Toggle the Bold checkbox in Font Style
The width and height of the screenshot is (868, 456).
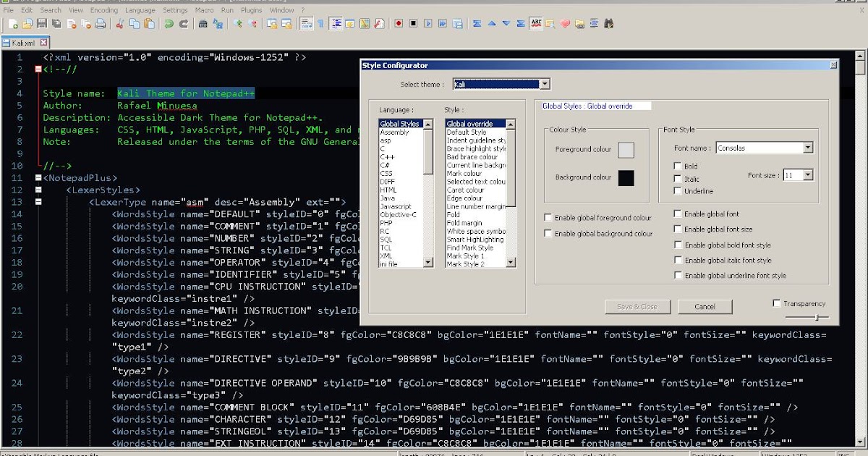coord(678,166)
